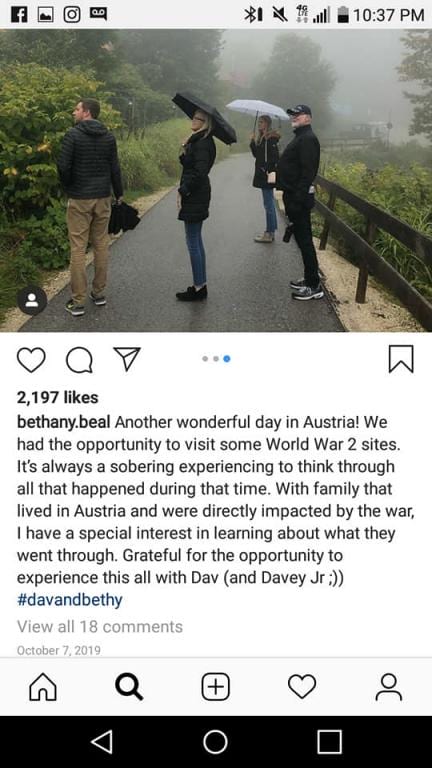Tap the October 7, 2019 timestamp
The image size is (432, 768).
pyautogui.click(x=59, y=650)
